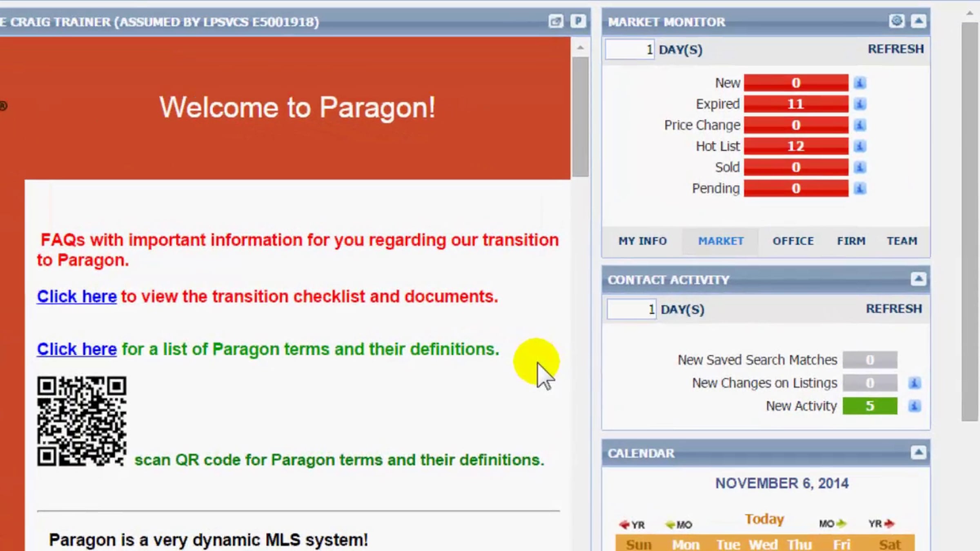Click info icon beside New count
Image resolution: width=980 pixels, height=551 pixels.
860,83
